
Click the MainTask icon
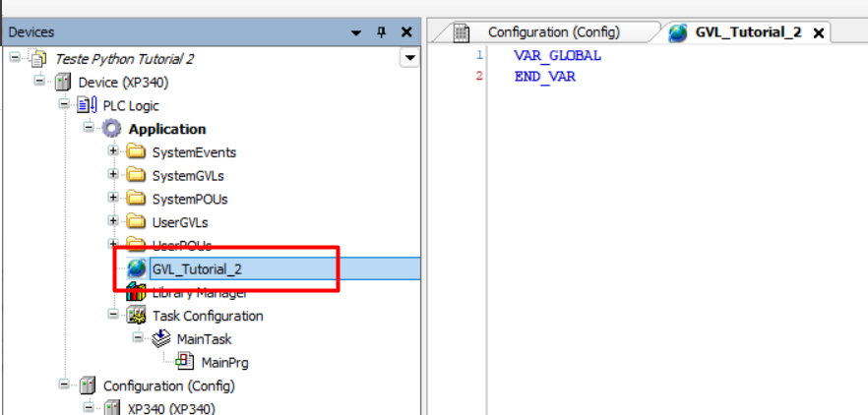click(x=160, y=339)
